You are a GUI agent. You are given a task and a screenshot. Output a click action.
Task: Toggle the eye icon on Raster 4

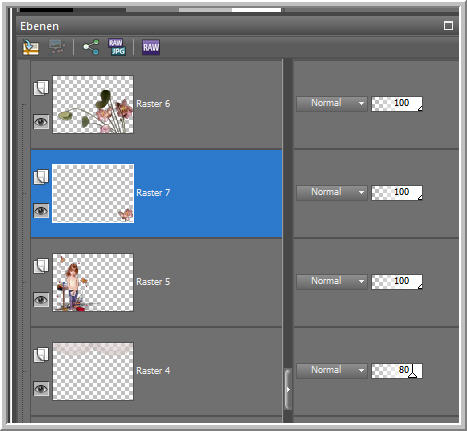point(41,389)
